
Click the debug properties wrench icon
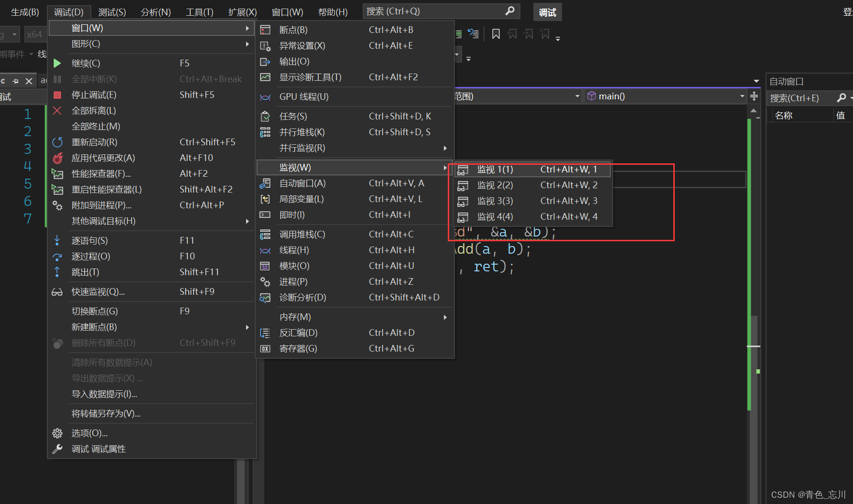pyautogui.click(x=57, y=449)
